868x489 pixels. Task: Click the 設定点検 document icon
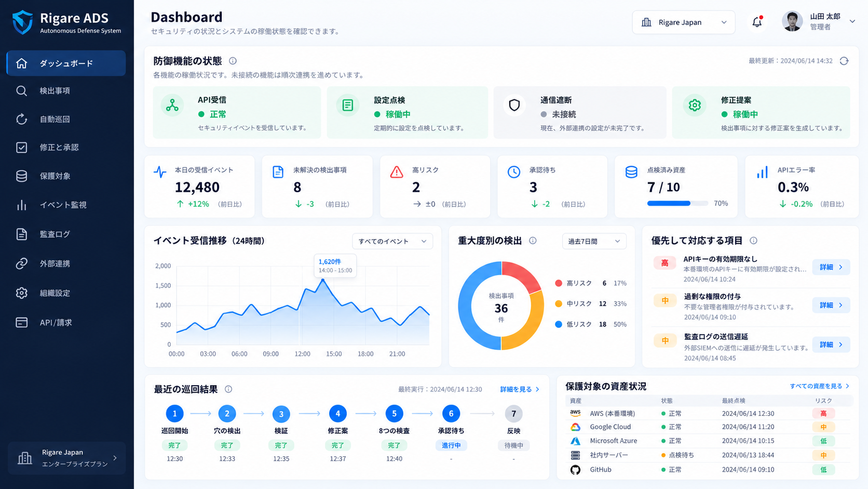pos(348,105)
